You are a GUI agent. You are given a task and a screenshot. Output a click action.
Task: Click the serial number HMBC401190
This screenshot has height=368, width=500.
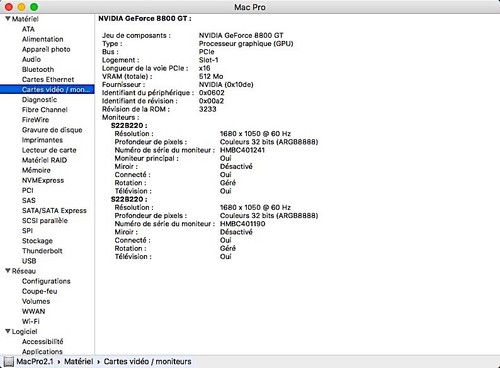tap(243, 224)
